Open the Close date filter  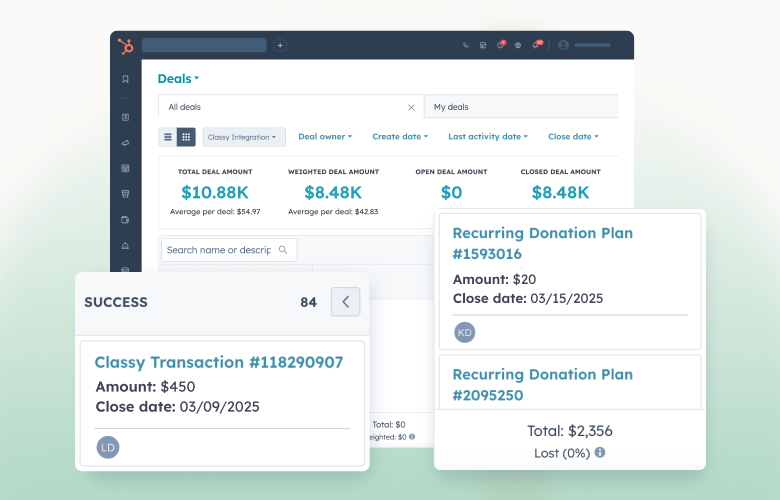(x=573, y=137)
